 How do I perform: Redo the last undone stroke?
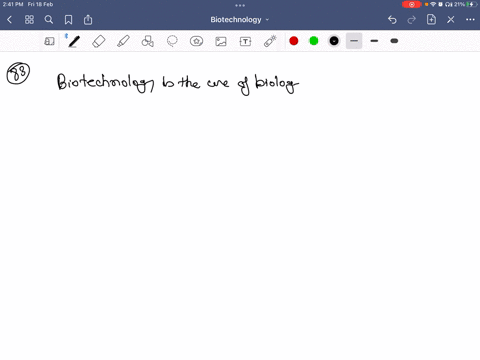pyautogui.click(x=412, y=20)
